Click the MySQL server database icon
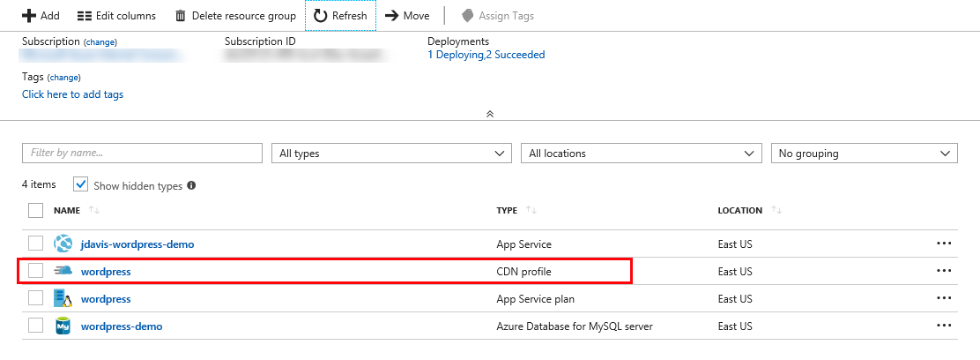 pos(63,326)
